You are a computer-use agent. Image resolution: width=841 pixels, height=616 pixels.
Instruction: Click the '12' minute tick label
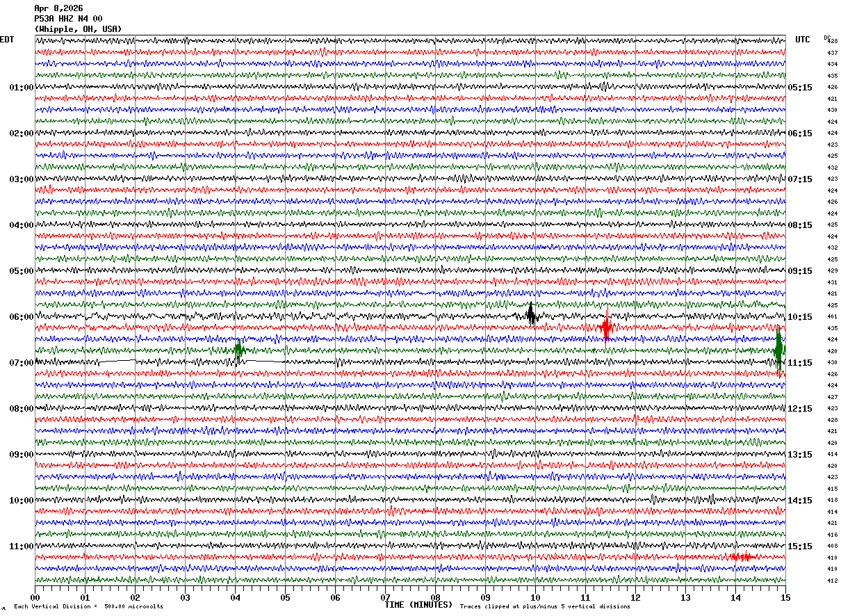tap(635, 597)
